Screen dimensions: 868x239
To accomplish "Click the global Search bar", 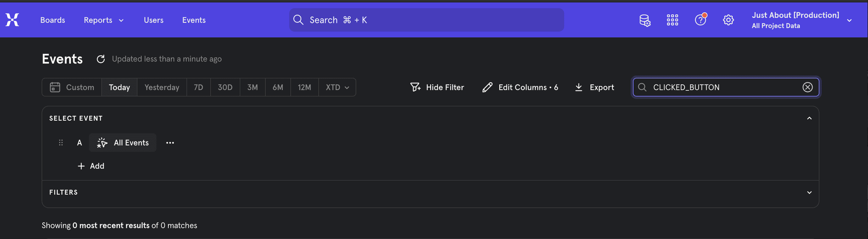I will pyautogui.click(x=426, y=20).
